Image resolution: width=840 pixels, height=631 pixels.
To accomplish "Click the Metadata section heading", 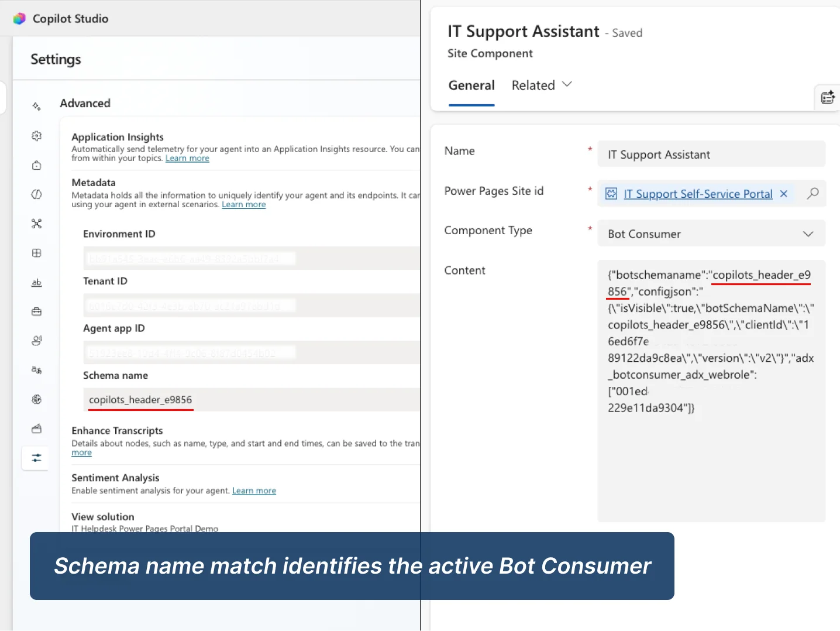I will tap(94, 183).
